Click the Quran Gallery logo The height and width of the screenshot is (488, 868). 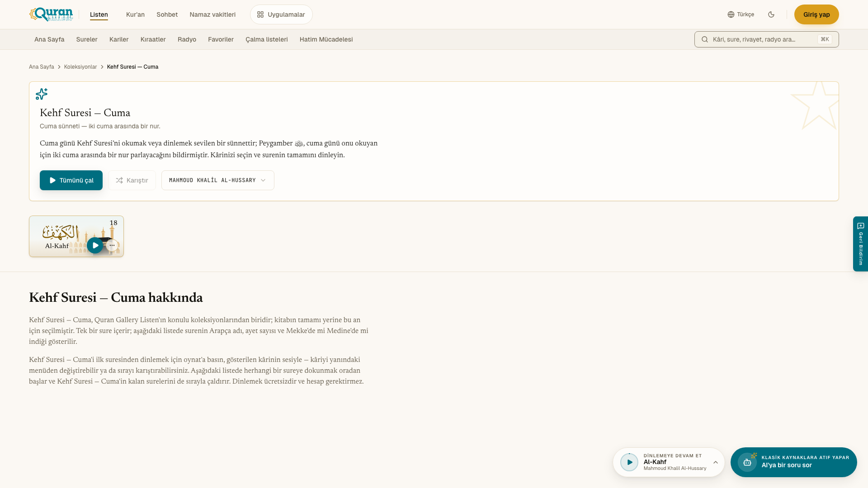[x=51, y=14]
